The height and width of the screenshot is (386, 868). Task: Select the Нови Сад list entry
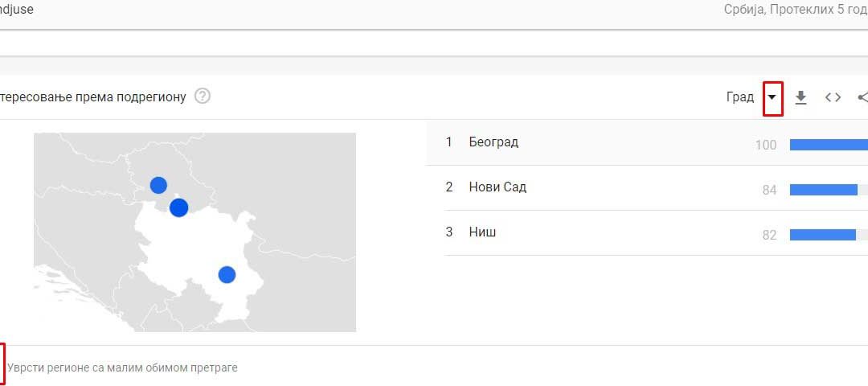(497, 187)
